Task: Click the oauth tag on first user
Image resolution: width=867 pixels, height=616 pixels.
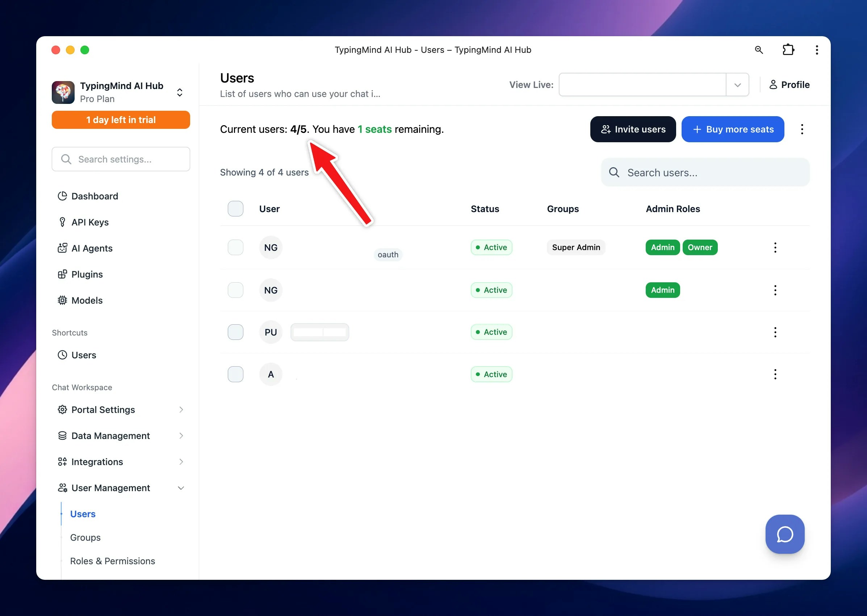Action: [388, 254]
